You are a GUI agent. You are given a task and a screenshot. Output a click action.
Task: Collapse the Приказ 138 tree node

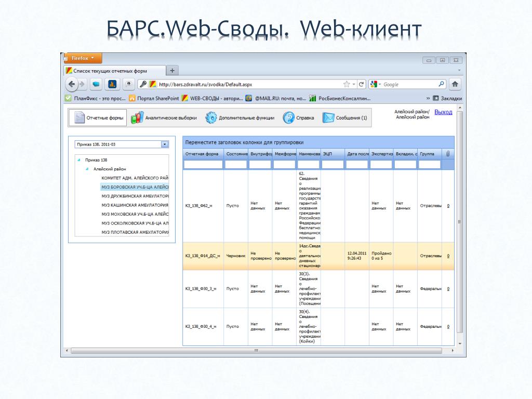pyautogui.click(x=79, y=160)
